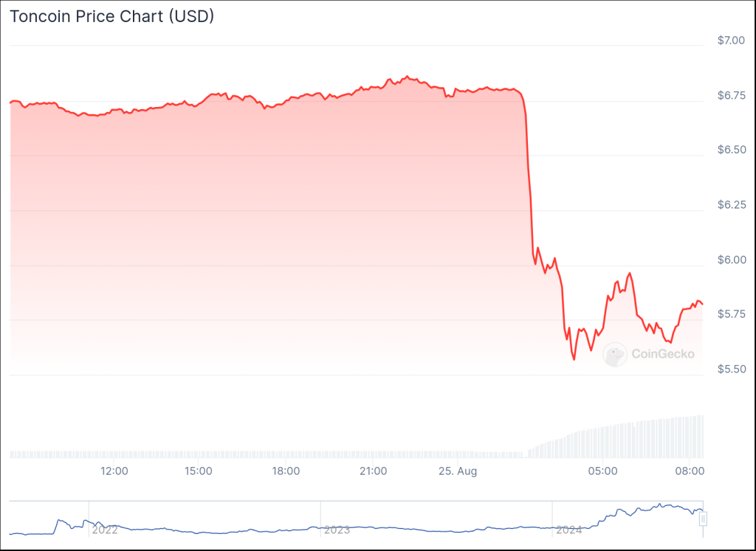Viewport: 756px width, 551px height.
Task: Click the 15:00 time axis label
Action: tap(199, 471)
